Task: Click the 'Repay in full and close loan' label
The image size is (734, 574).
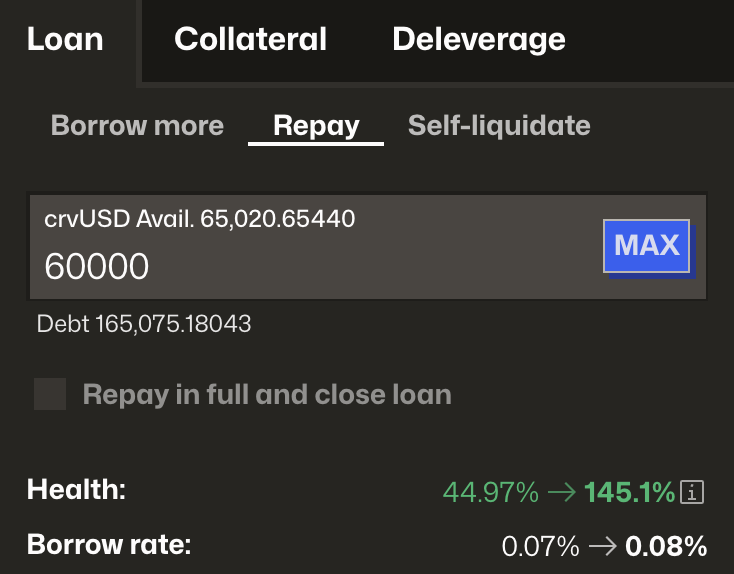Action: (x=267, y=394)
